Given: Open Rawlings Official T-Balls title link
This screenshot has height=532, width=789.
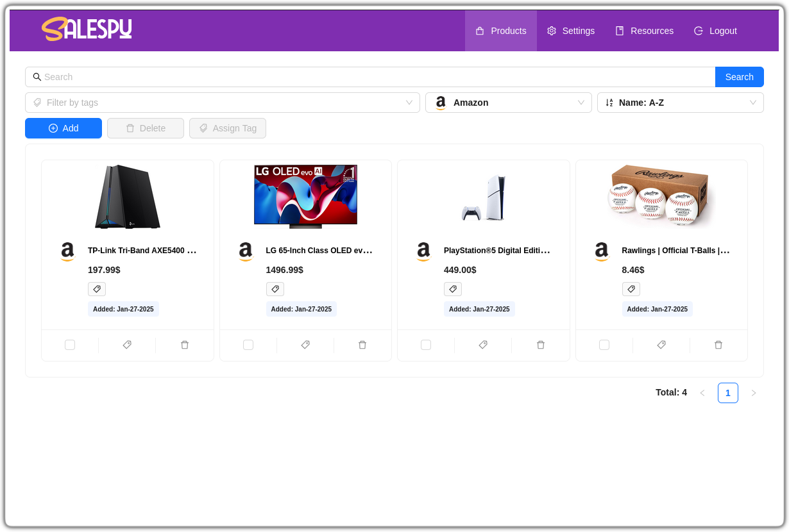Looking at the screenshot, I should click(676, 251).
